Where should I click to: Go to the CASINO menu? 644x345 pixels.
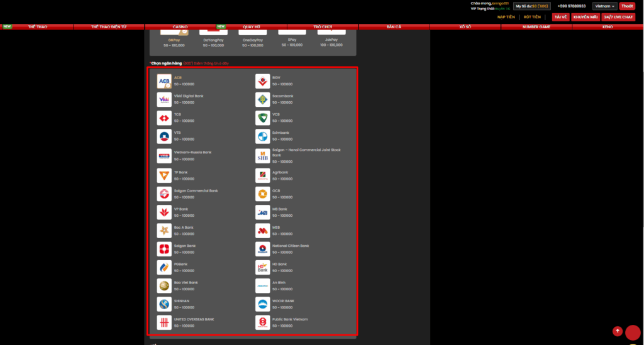180,26
